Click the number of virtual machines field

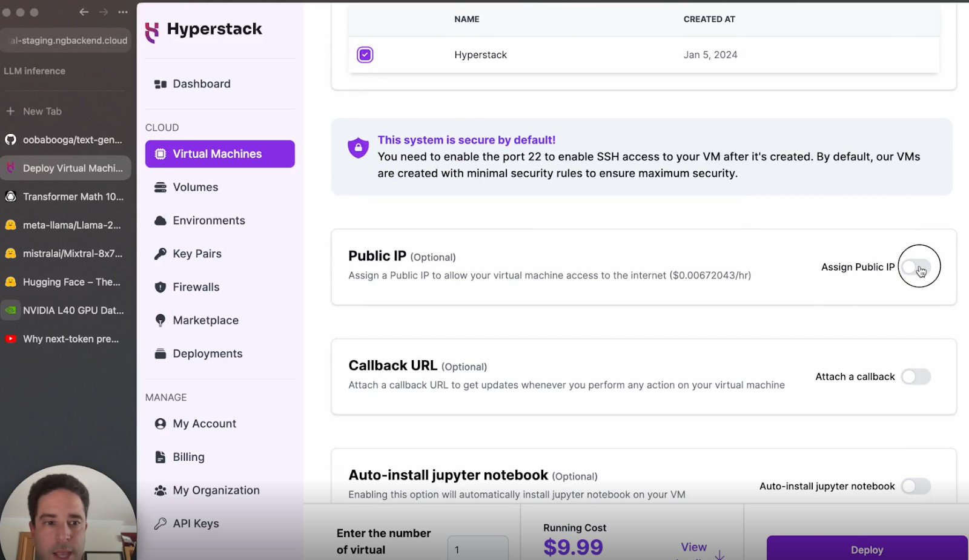point(478,548)
